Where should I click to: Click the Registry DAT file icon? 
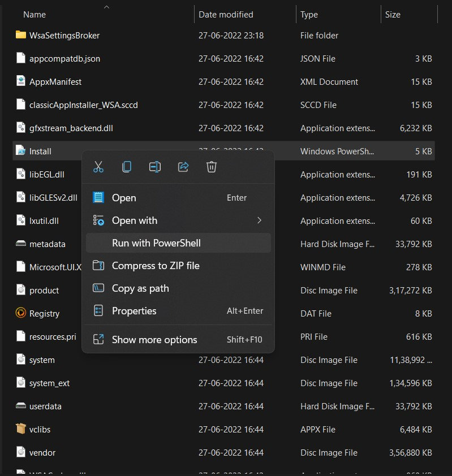click(x=21, y=313)
